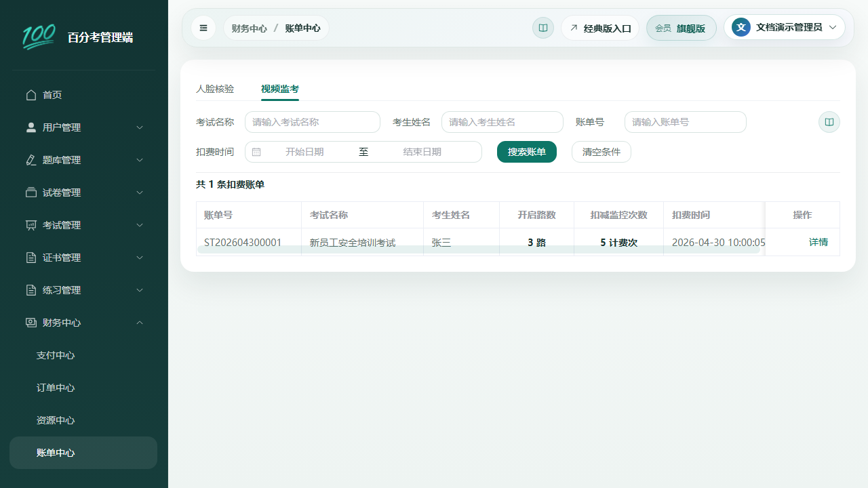Viewport: 868px width, 488px height.
Task: Click the document icon beside 练习管理
Action: click(31, 290)
